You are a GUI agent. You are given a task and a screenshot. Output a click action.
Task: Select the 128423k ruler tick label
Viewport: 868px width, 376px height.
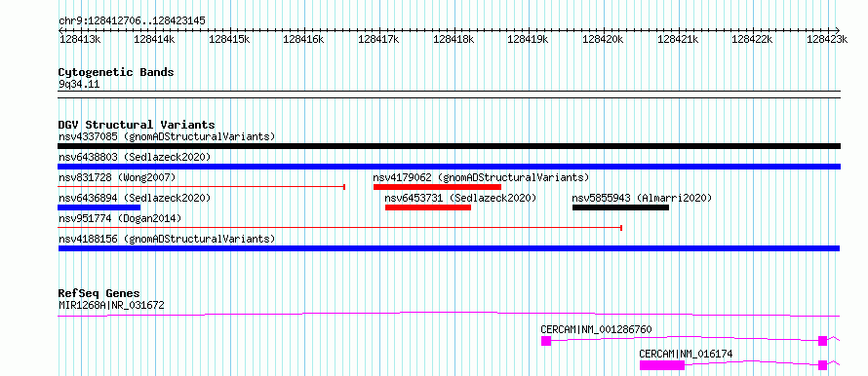[x=827, y=39]
